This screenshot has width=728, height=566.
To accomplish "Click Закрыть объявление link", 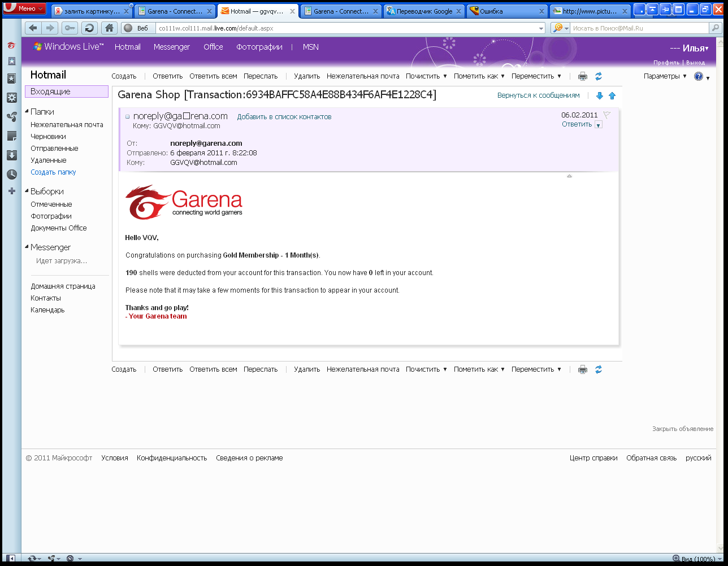I will (683, 429).
